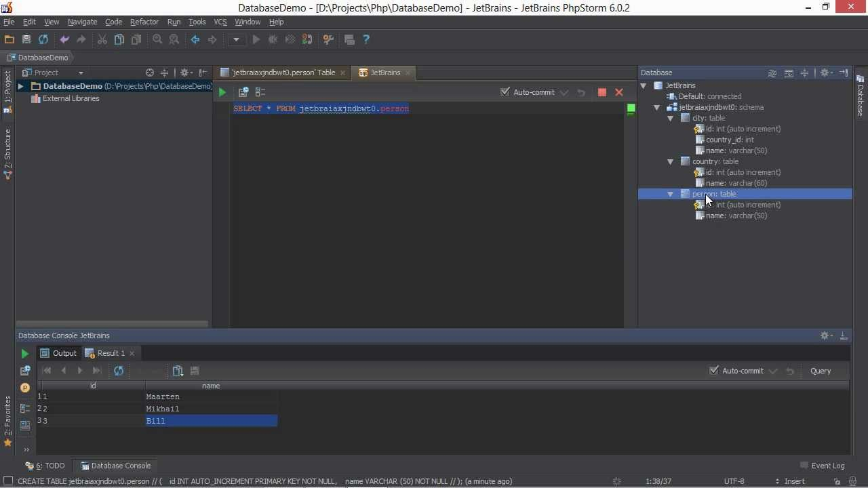Click the red Stop square in console toolbar

tap(602, 92)
